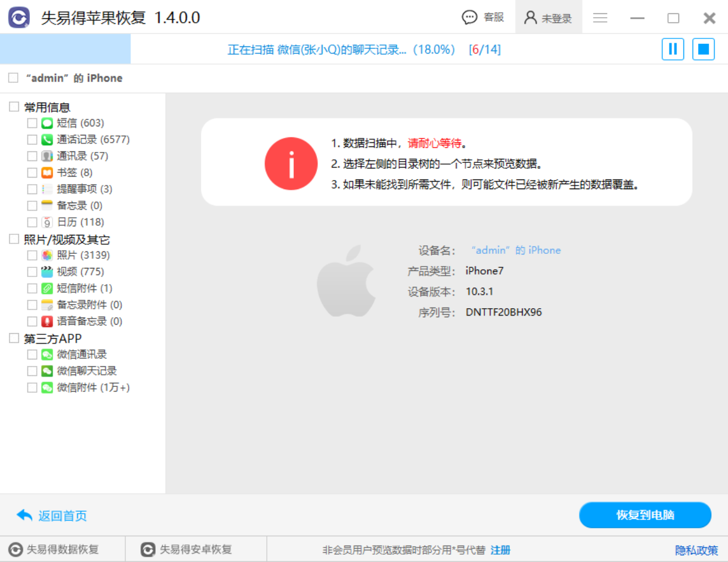Enable the 通话记录 (6577) checkbox

32,140
